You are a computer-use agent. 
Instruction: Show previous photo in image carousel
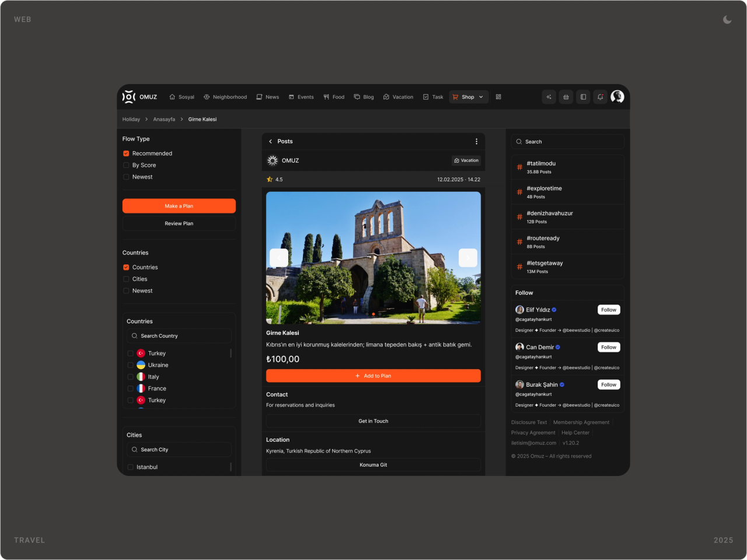coord(279,258)
